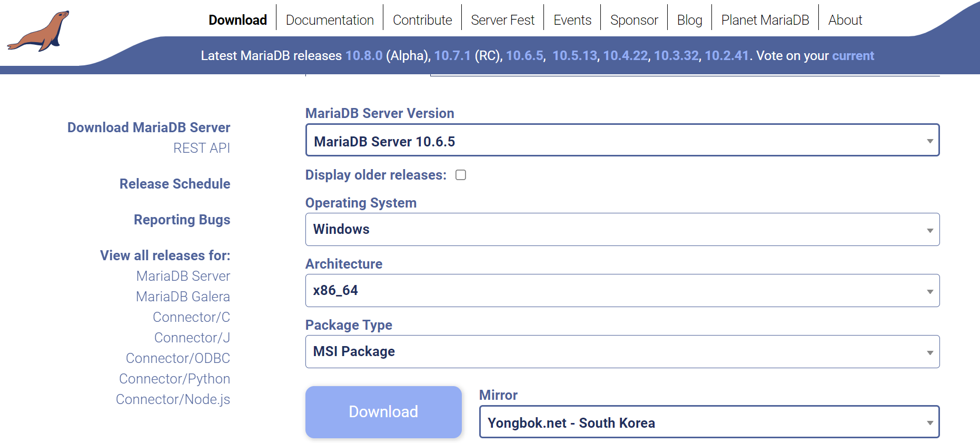
Task: View all releases for MariaDB Galera
Action: pos(183,297)
